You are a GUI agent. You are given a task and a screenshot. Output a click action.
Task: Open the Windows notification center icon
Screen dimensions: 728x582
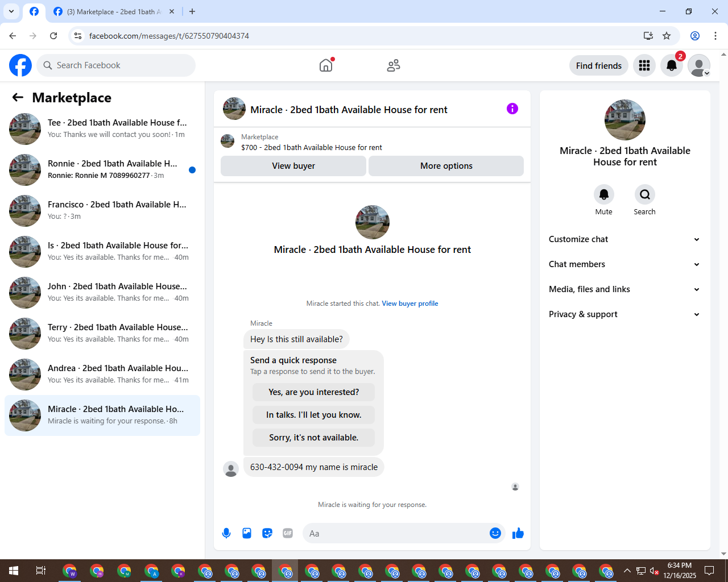point(709,571)
